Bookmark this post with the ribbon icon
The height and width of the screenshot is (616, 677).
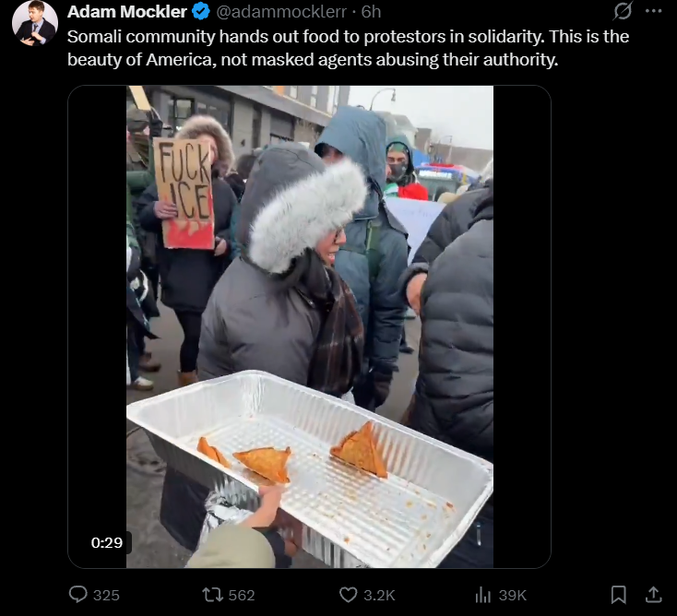619,595
